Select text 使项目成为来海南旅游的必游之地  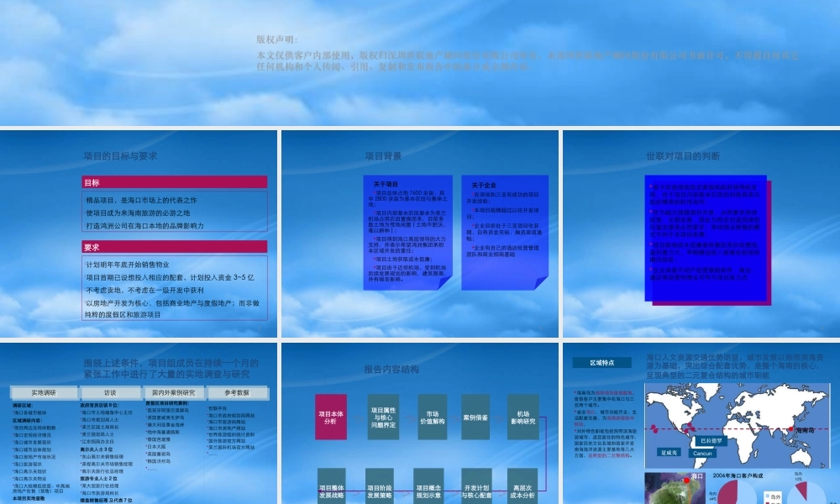pyautogui.click(x=139, y=213)
